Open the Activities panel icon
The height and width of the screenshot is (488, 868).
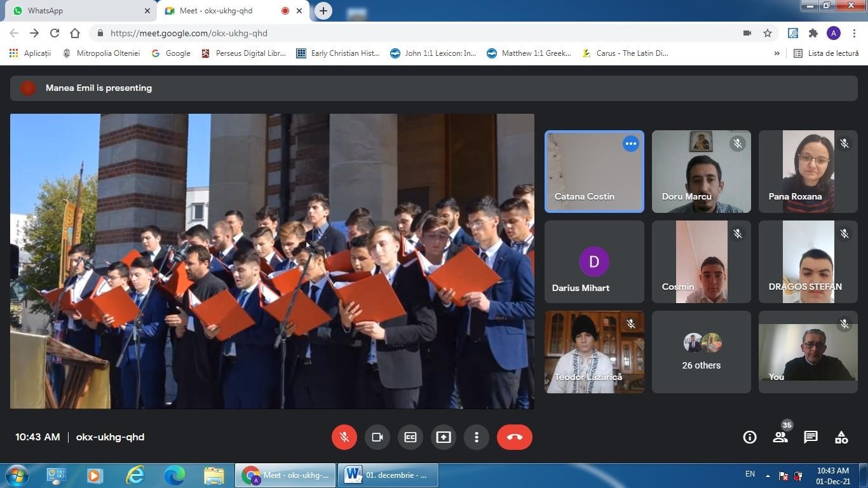click(841, 437)
